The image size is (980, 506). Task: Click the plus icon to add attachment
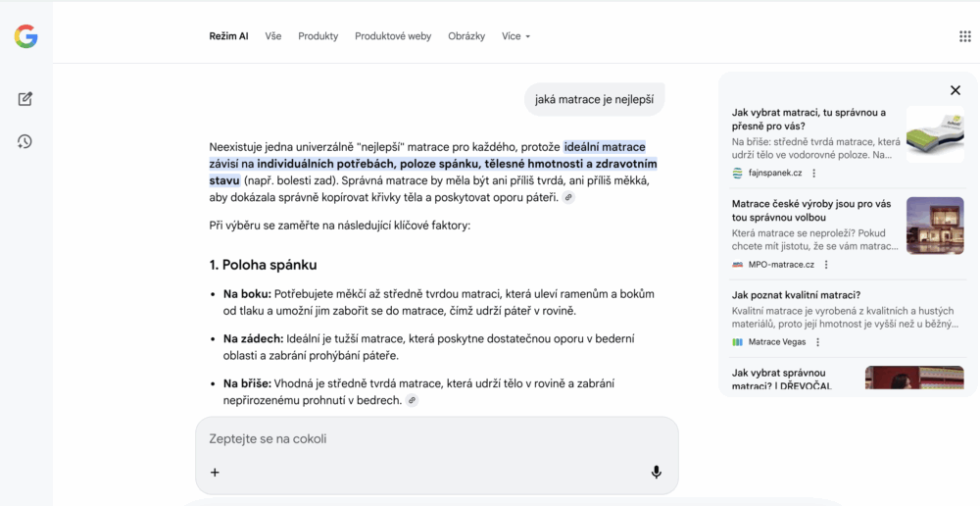click(215, 472)
